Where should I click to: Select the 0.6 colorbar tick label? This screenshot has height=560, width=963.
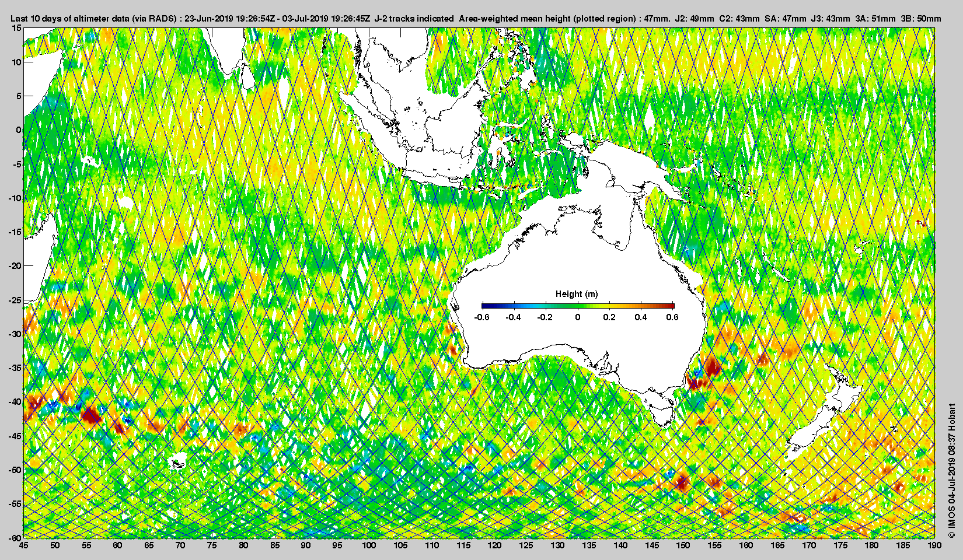click(x=672, y=317)
